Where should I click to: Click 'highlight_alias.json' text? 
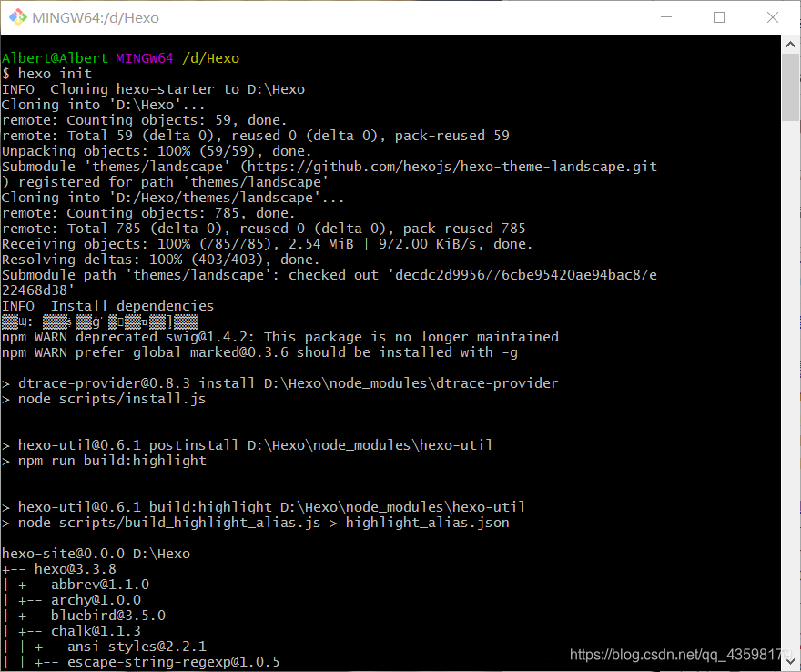[428, 523]
